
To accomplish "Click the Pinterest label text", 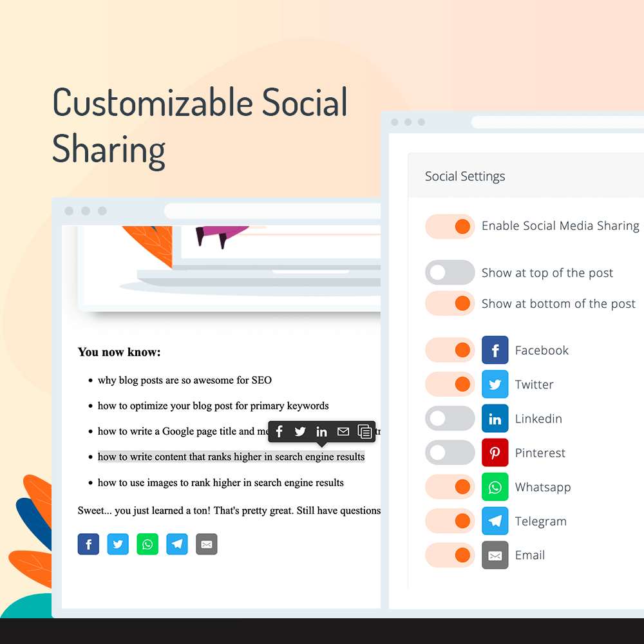I will tap(540, 453).
